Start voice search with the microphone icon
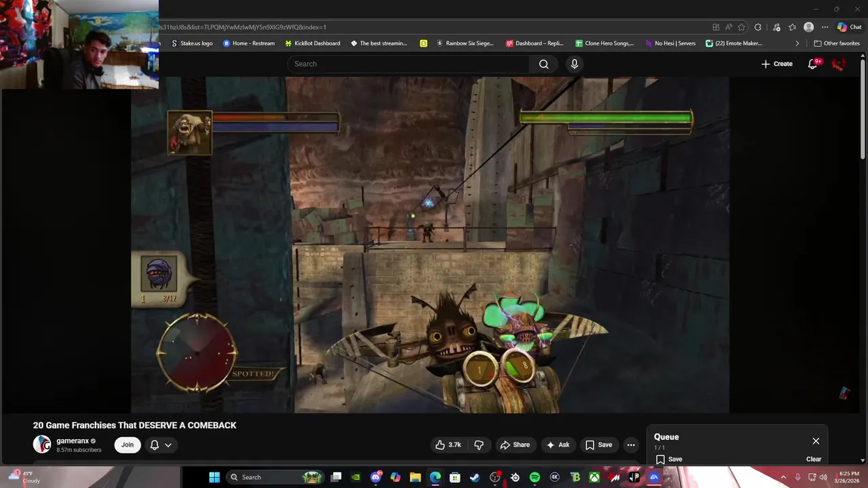 (574, 64)
